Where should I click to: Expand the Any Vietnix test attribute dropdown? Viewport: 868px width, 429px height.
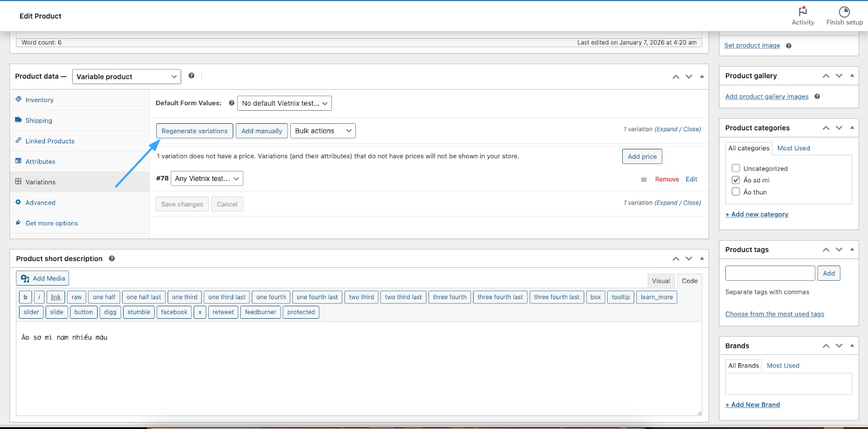click(x=207, y=179)
